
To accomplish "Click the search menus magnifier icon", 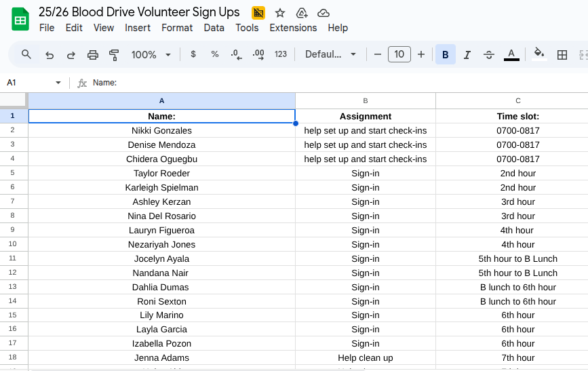I will pos(26,54).
